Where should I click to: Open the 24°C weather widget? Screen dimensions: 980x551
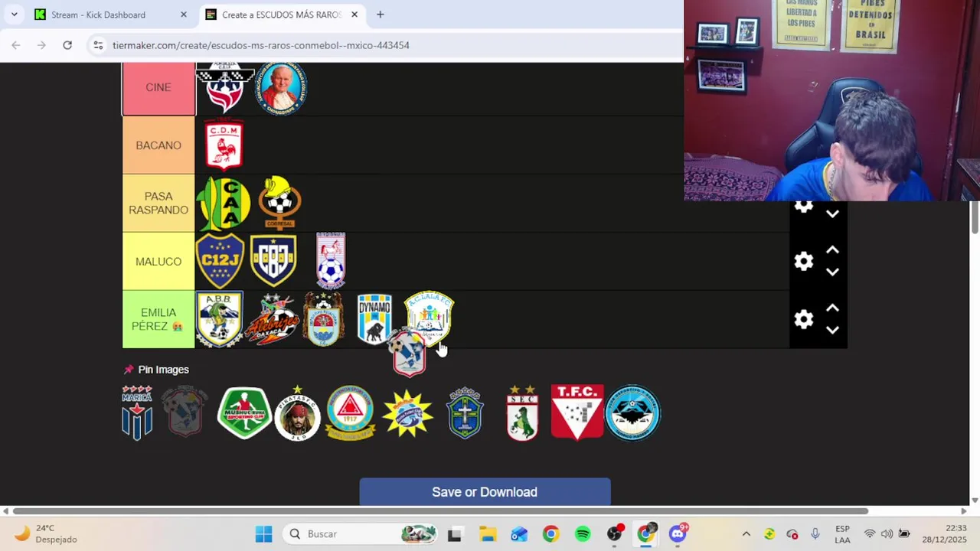point(47,533)
